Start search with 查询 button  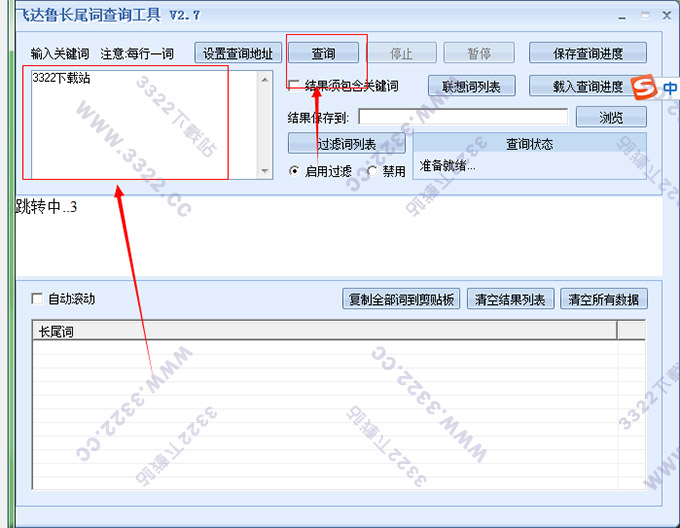pos(324,53)
